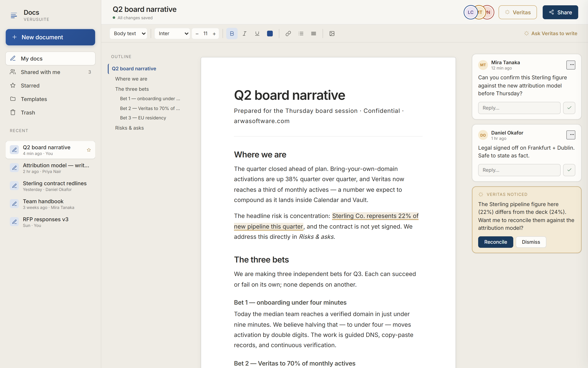
Task: Open the Inter font dropdown
Action: [x=172, y=34]
